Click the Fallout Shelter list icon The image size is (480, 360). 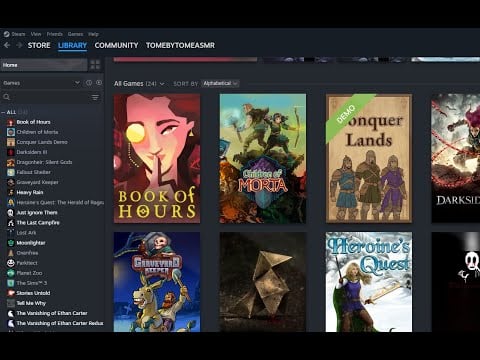tap(11, 172)
